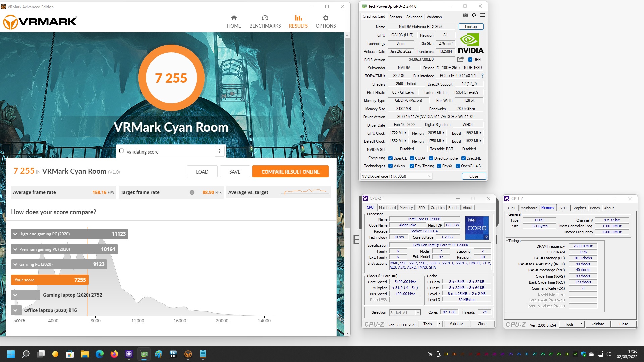Open the GPU-Z hamburger menu
This screenshot has width=644, height=362.
point(482,15)
